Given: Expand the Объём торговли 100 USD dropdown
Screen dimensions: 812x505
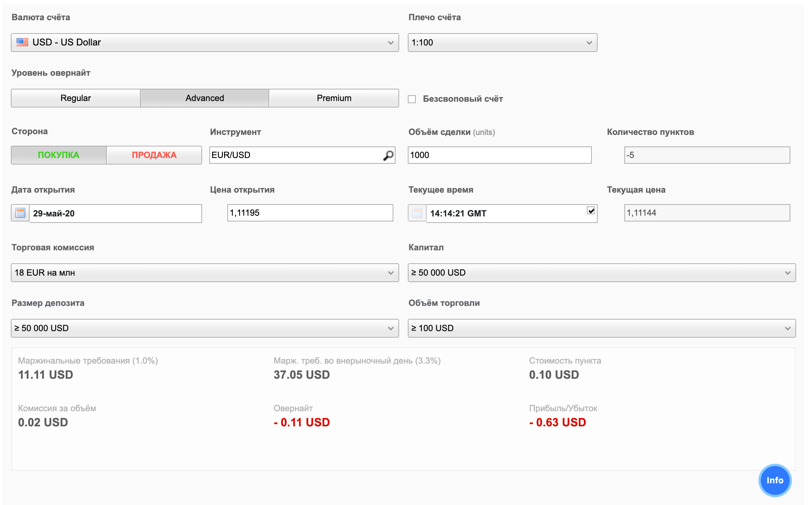Looking at the screenshot, I should click(602, 328).
